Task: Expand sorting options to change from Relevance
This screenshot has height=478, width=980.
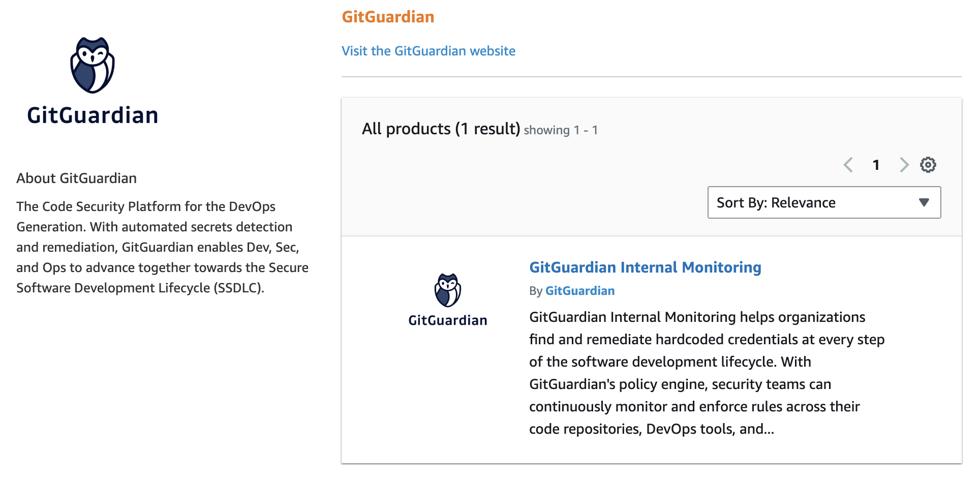Action: (x=823, y=202)
